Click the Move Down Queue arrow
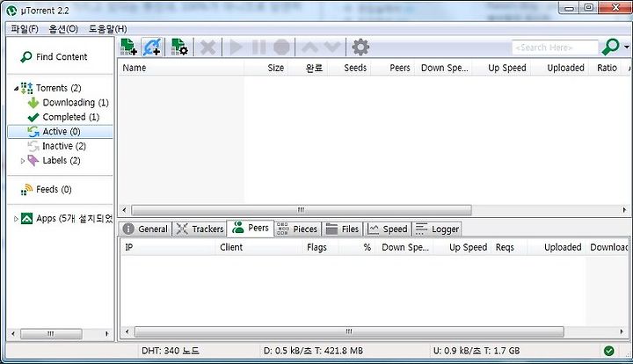 pos(331,47)
